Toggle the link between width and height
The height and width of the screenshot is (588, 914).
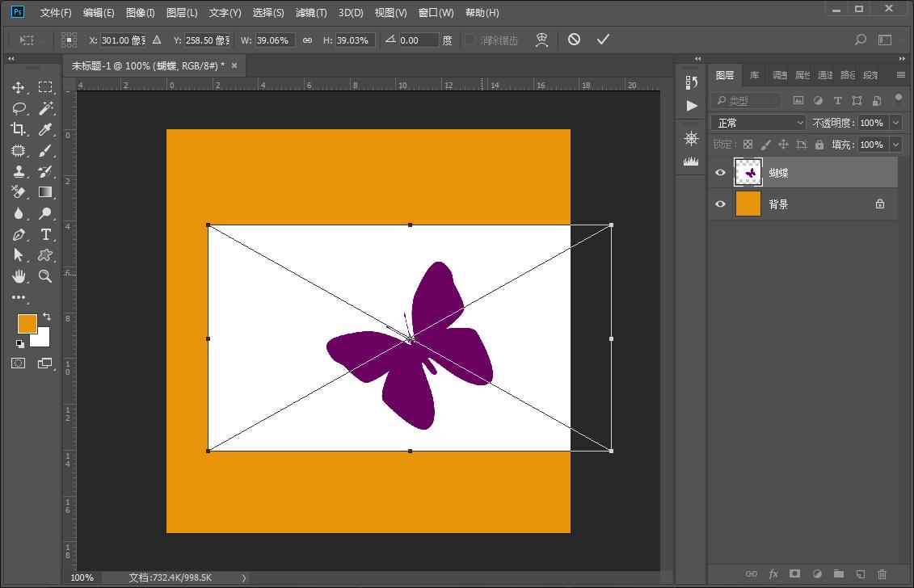307,40
